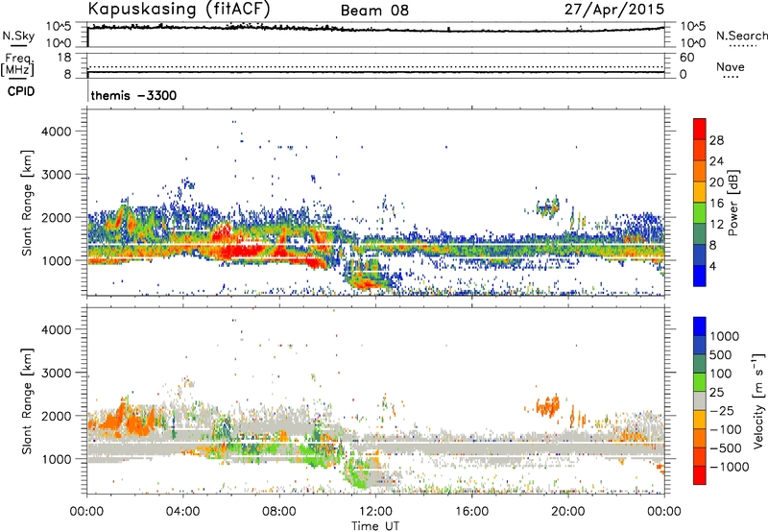Click the '4' label on Power color bar
The height and width of the screenshot is (532, 768).
click(713, 267)
